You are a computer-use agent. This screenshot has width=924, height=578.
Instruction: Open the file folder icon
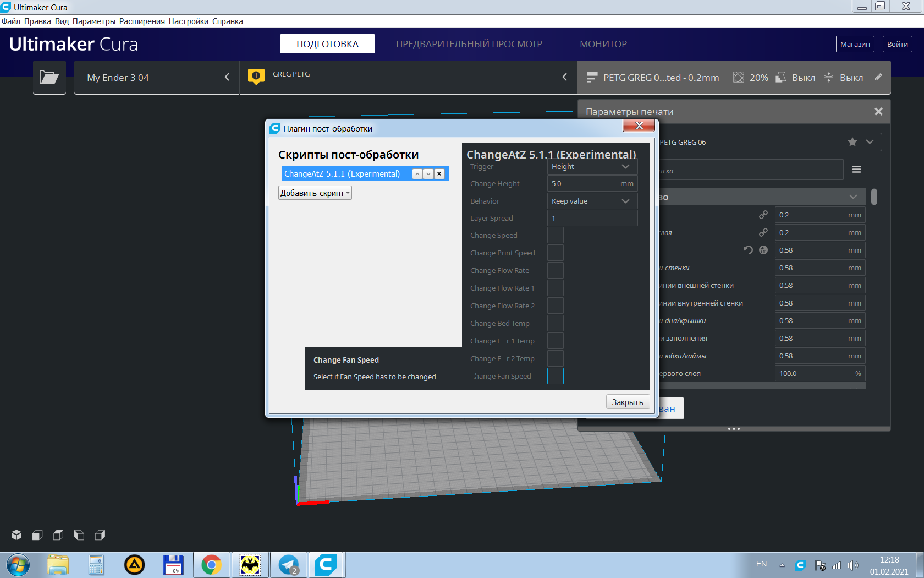50,78
